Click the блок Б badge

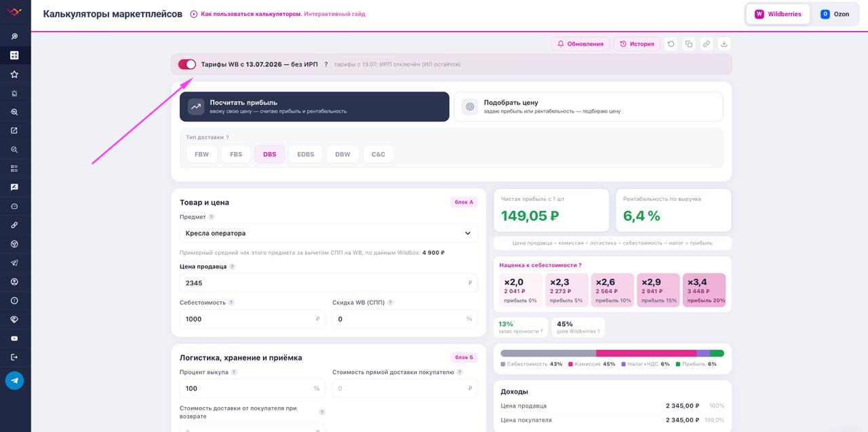point(464,357)
